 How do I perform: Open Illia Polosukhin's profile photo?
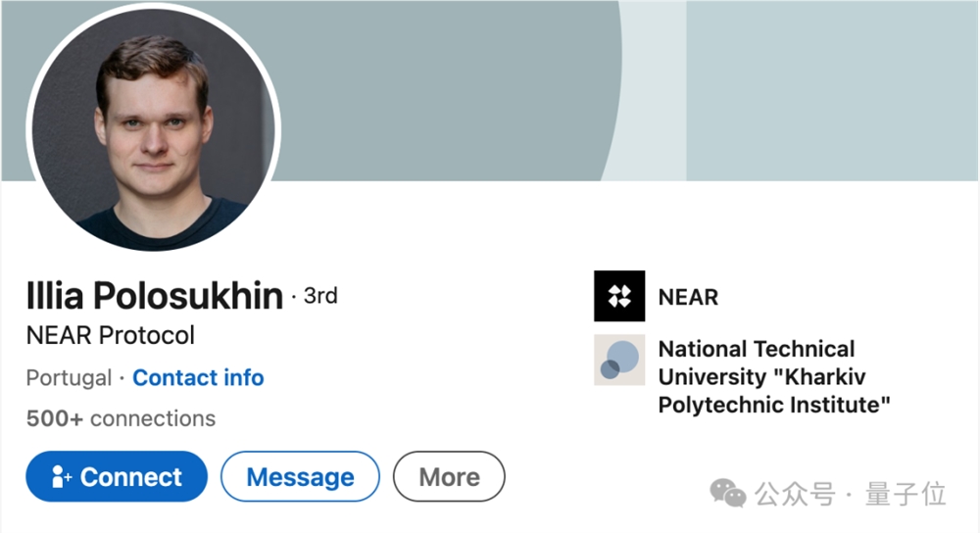click(x=153, y=128)
